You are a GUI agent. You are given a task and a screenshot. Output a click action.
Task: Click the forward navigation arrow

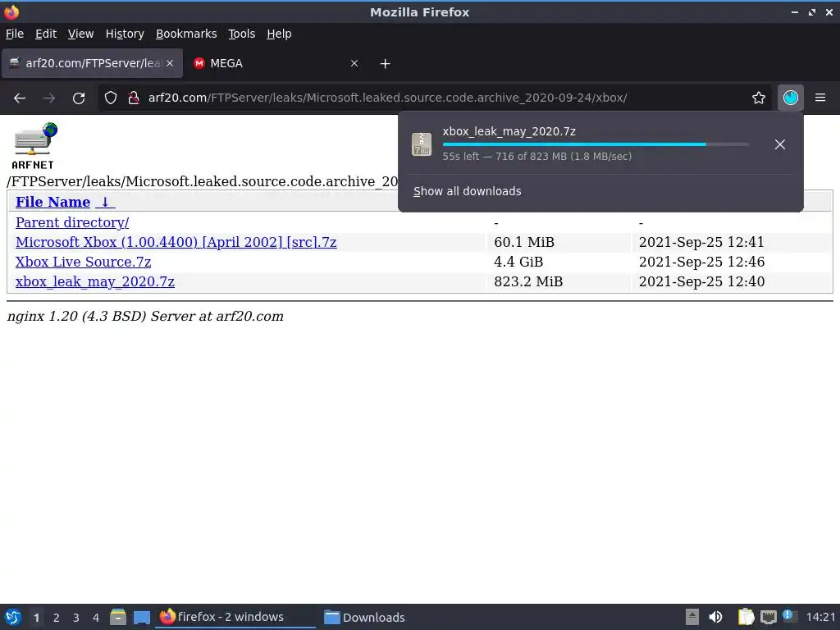coord(49,98)
